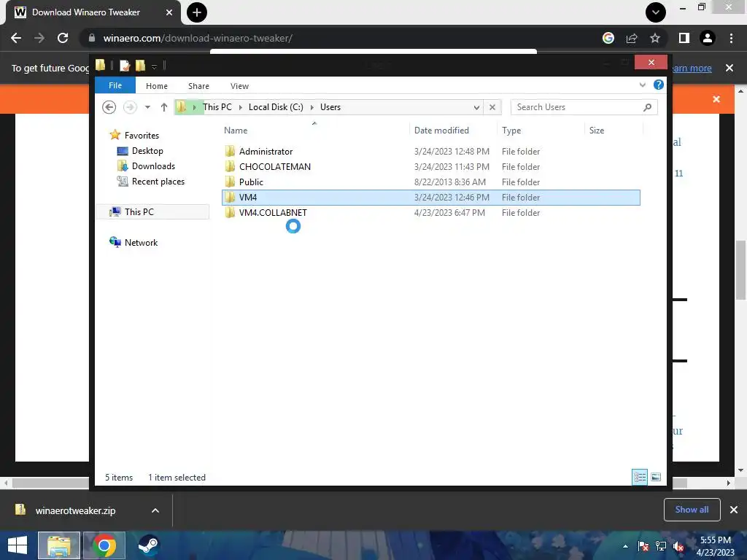Click the Explorer forward arrow

(x=130, y=107)
